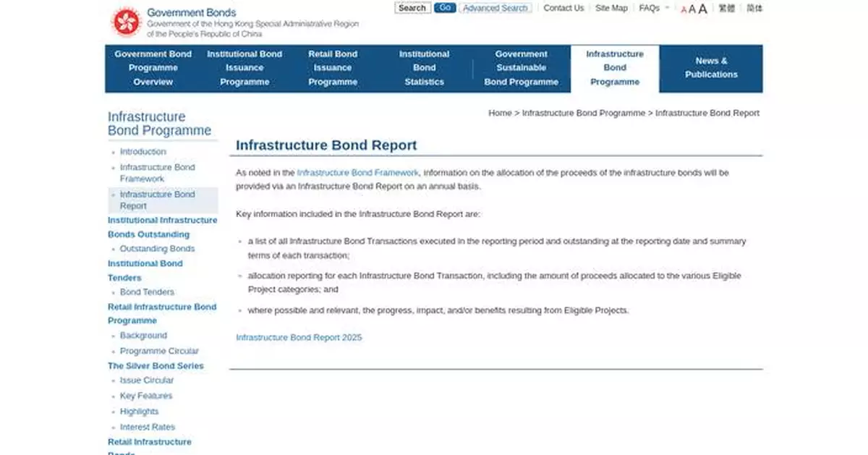Select the medium font size A
The height and width of the screenshot is (455, 868).
(x=692, y=8)
